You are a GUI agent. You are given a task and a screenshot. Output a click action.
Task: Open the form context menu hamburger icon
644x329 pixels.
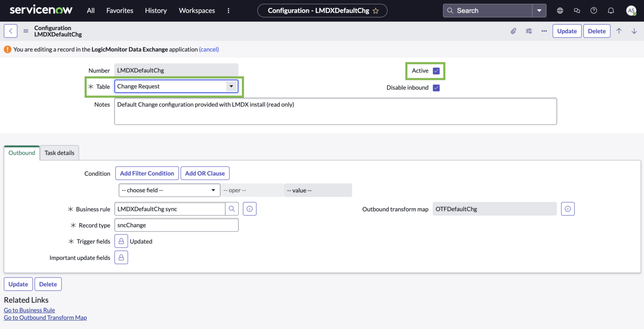26,31
